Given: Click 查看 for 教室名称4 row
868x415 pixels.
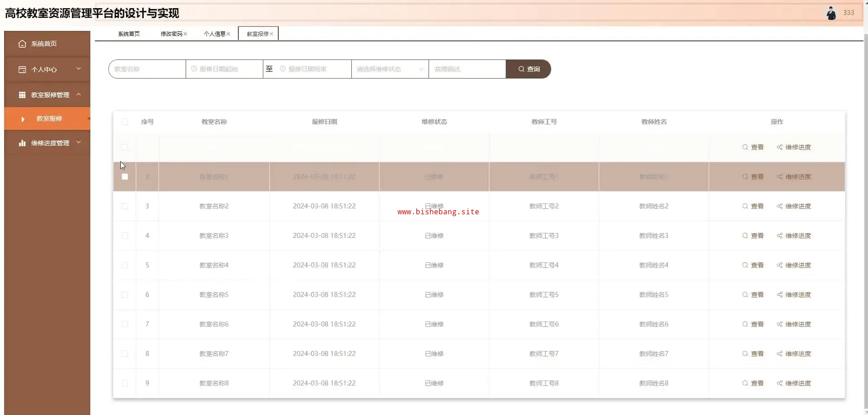Looking at the screenshot, I should click(x=753, y=265).
